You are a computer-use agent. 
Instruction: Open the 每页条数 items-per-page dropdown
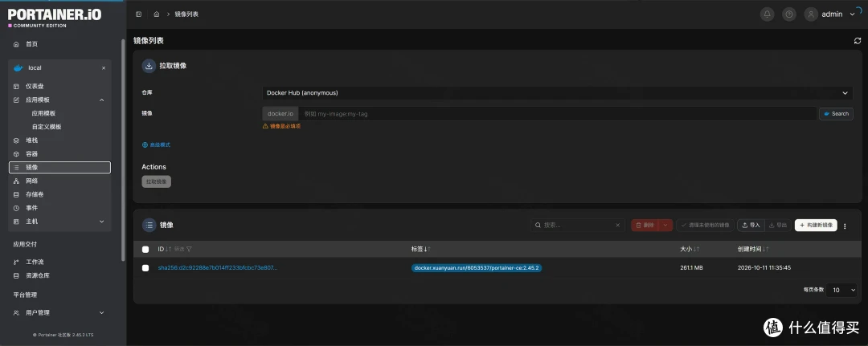842,290
